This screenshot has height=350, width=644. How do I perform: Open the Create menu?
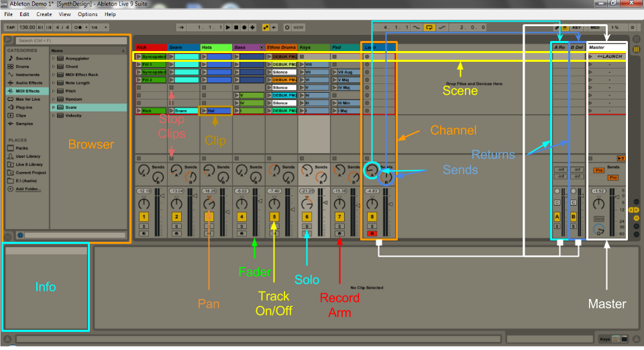[x=44, y=14]
